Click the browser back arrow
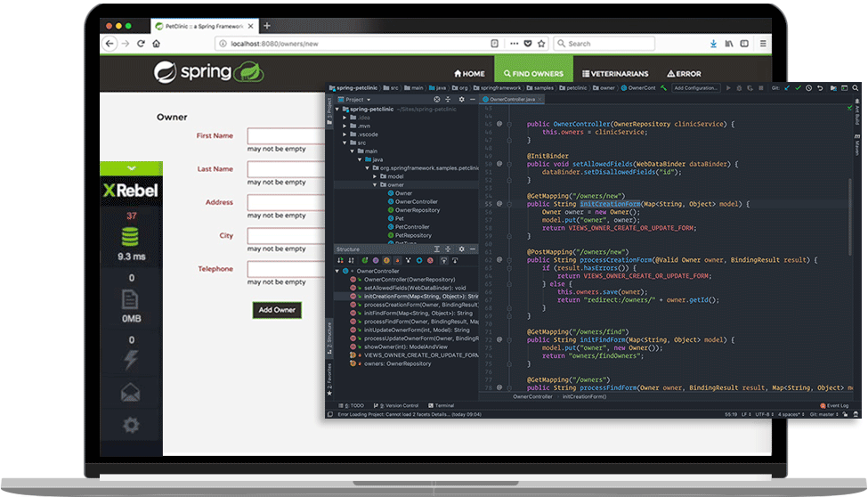 click(110, 44)
